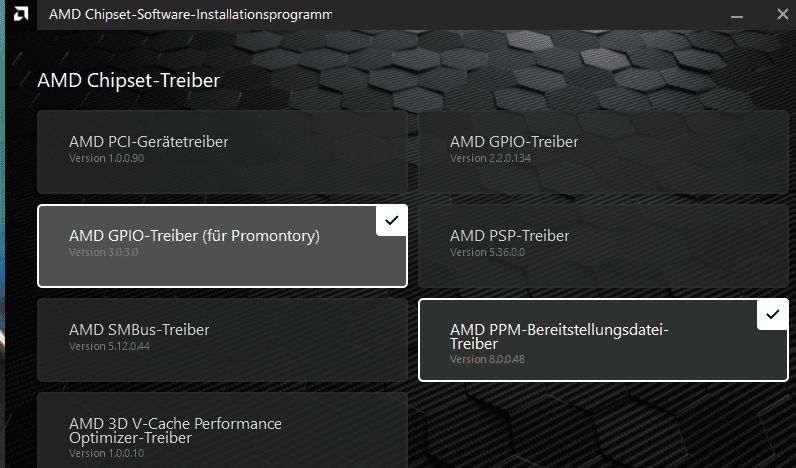Deselect the AMD PPM-Bereitstellungsdatei-Treiber tile
796x468 pixels.
click(603, 340)
